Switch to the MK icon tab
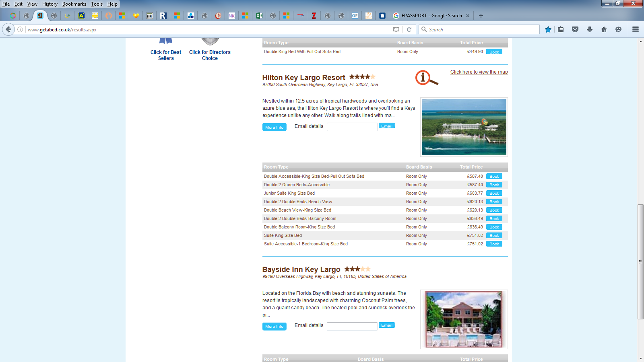Screen dimensions: 644x362 coord(232,16)
